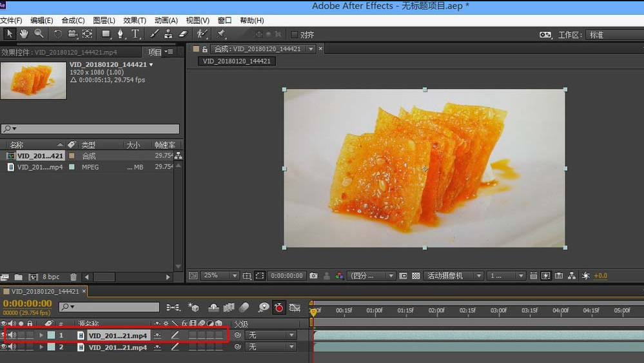Select the Puppet Pin tool
Screen dimensions: 644x363
(221, 34)
